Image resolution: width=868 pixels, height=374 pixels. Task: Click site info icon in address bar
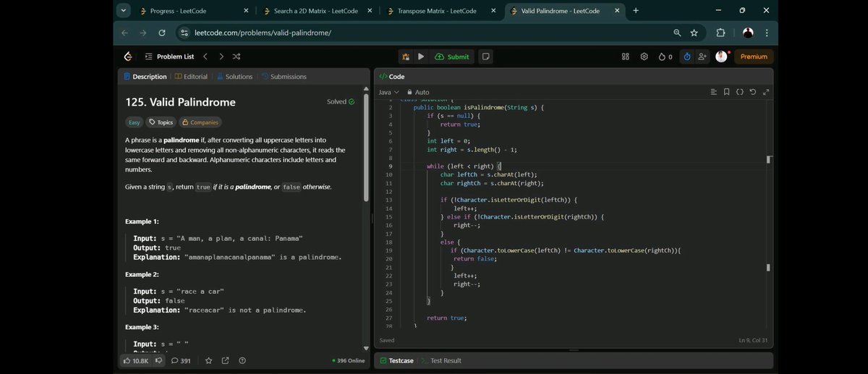click(184, 33)
